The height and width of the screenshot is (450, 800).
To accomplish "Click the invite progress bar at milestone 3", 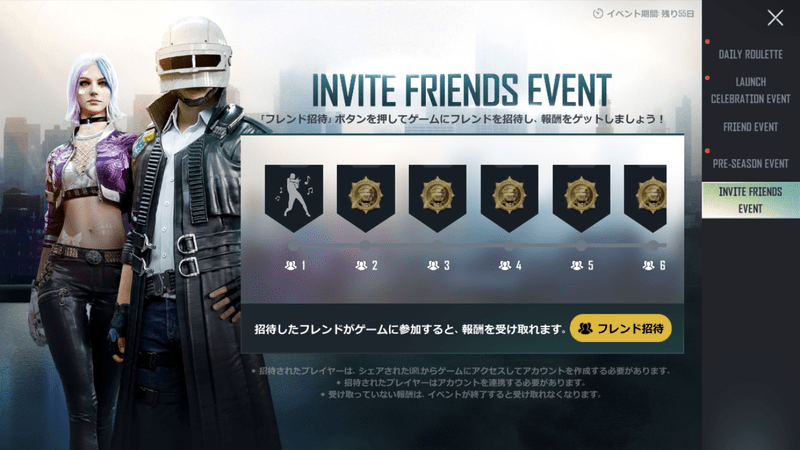I will tap(437, 246).
